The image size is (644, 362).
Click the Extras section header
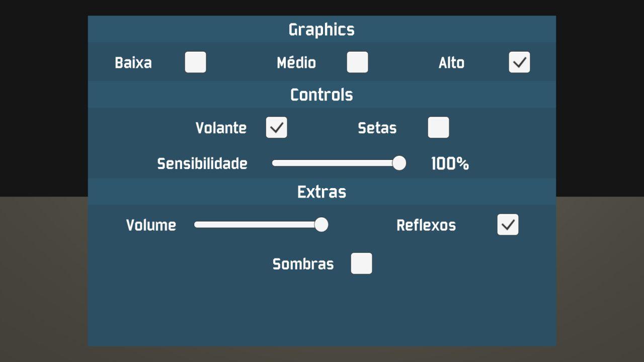pos(321,192)
